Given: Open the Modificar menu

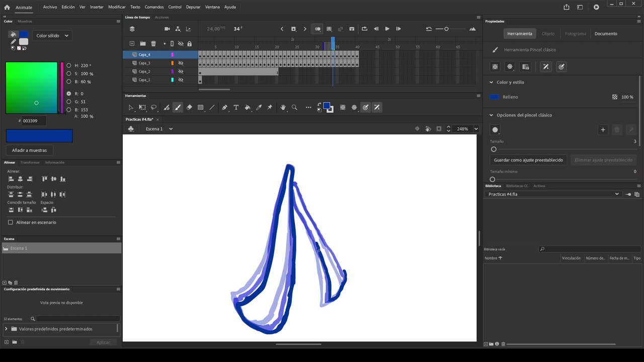Looking at the screenshot, I should (x=117, y=7).
